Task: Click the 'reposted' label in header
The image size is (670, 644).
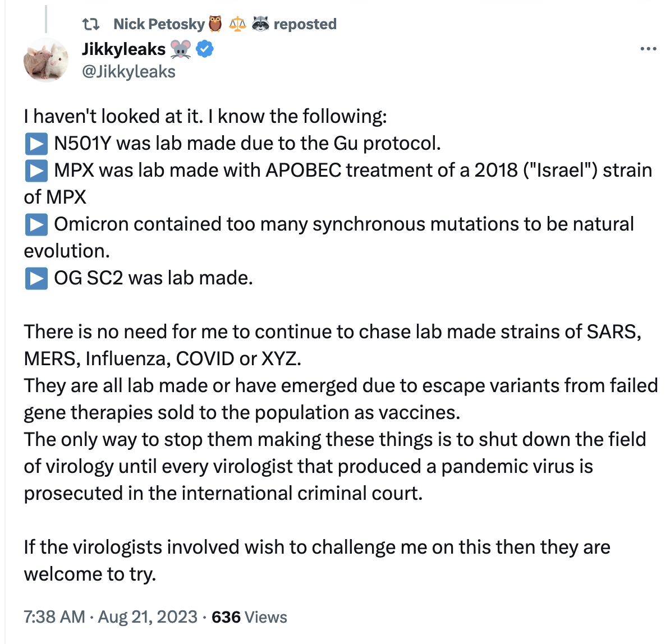Action: click(305, 24)
